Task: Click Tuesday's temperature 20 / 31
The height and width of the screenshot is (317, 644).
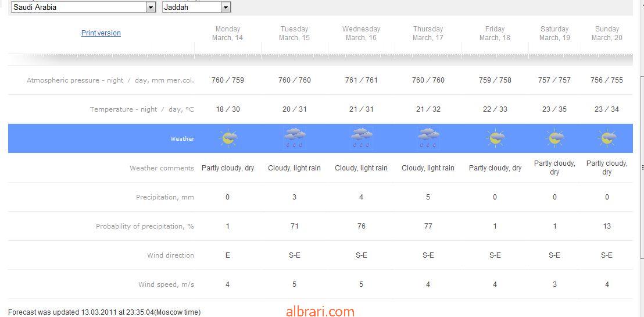Action: (x=295, y=109)
